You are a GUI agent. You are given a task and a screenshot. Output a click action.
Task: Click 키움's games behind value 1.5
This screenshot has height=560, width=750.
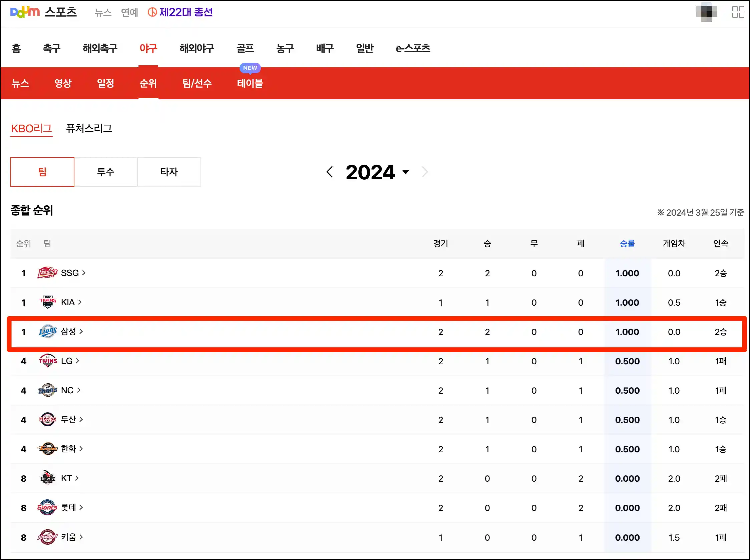(674, 537)
